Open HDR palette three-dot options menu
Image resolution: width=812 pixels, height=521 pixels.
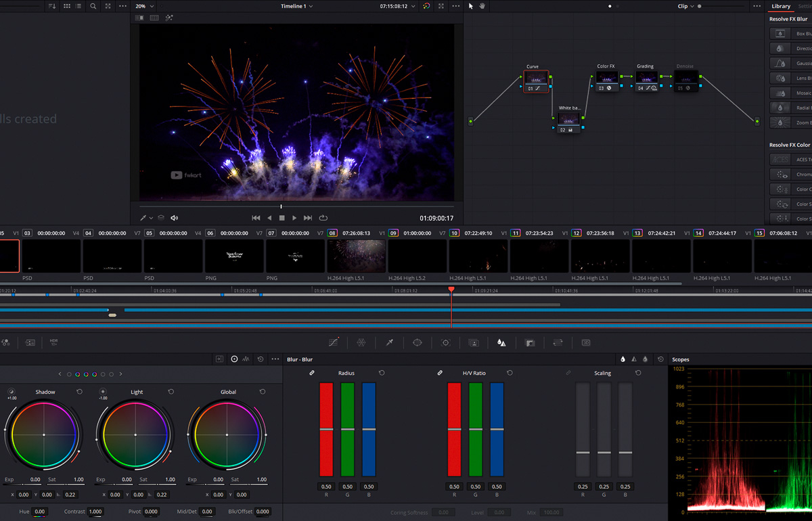[x=275, y=359]
